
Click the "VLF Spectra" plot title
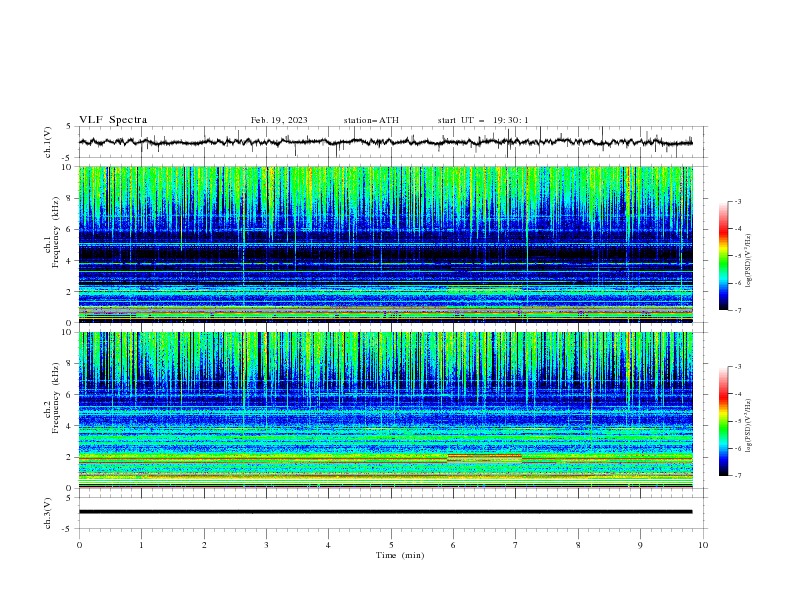(x=113, y=120)
